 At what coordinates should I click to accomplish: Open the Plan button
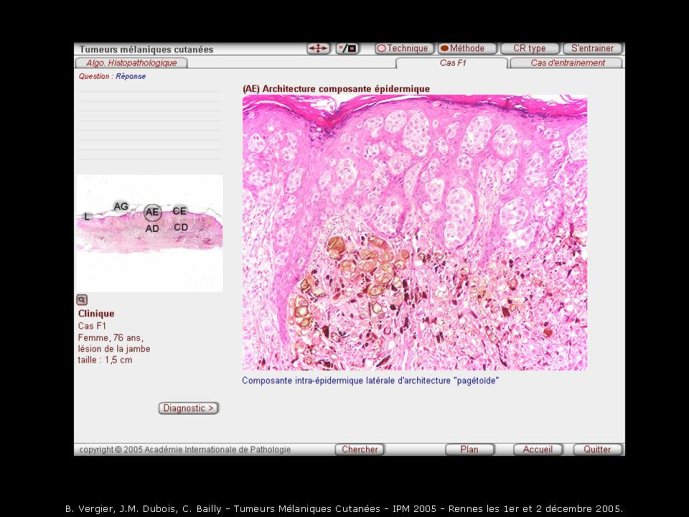(x=469, y=449)
